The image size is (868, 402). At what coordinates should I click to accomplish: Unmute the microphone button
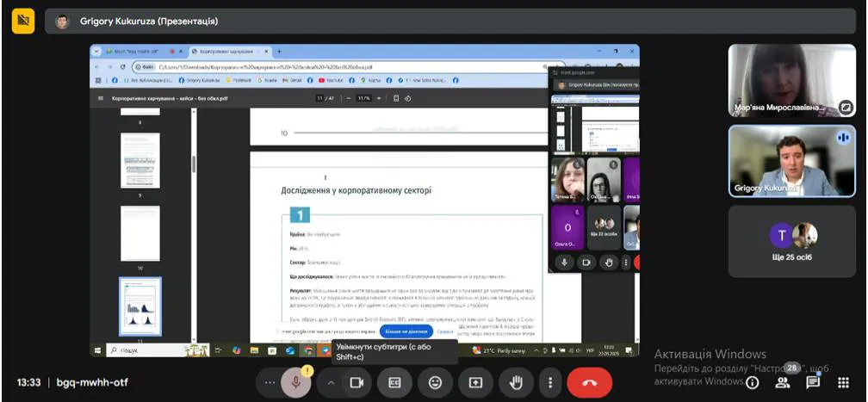[x=295, y=382]
